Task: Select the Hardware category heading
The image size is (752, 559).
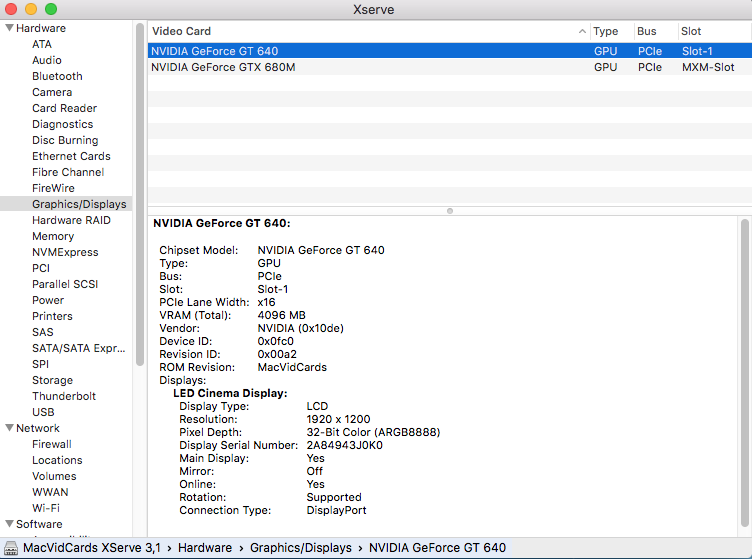Action: tap(41, 28)
